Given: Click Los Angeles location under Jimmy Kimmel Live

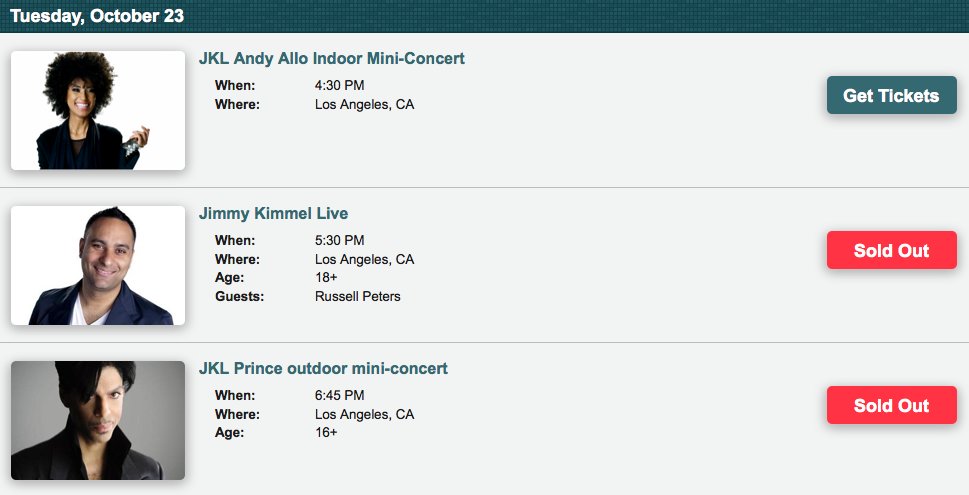Looking at the screenshot, I should (364, 260).
